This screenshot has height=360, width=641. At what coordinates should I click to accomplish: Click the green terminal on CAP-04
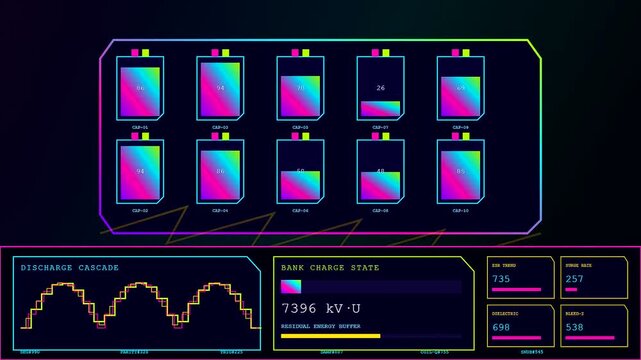click(226, 136)
